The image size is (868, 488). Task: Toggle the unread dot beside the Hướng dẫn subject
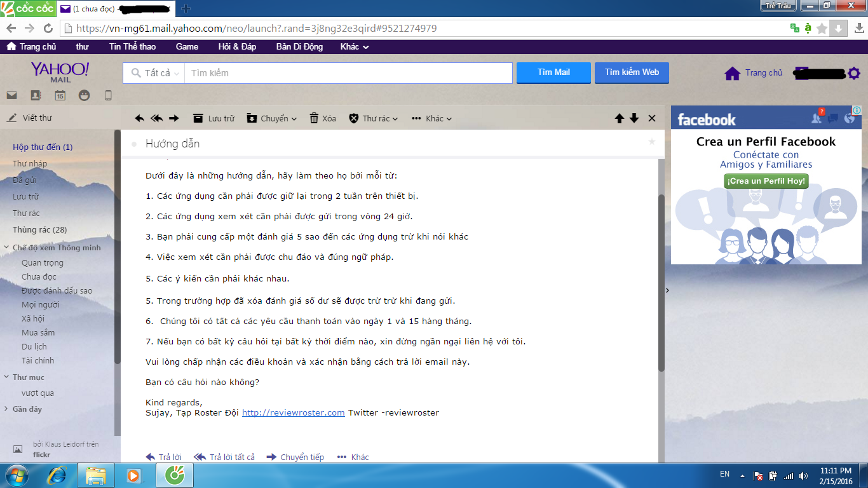coord(134,144)
